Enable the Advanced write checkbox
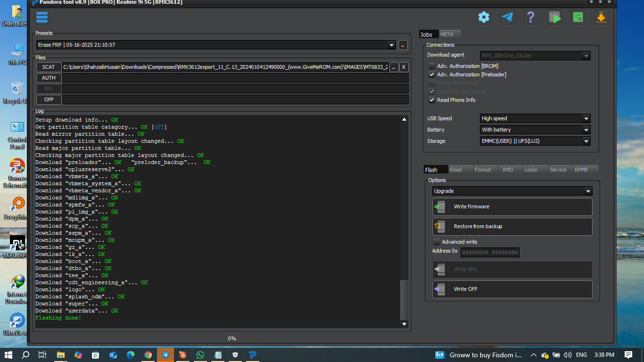644x362 pixels. click(x=437, y=242)
